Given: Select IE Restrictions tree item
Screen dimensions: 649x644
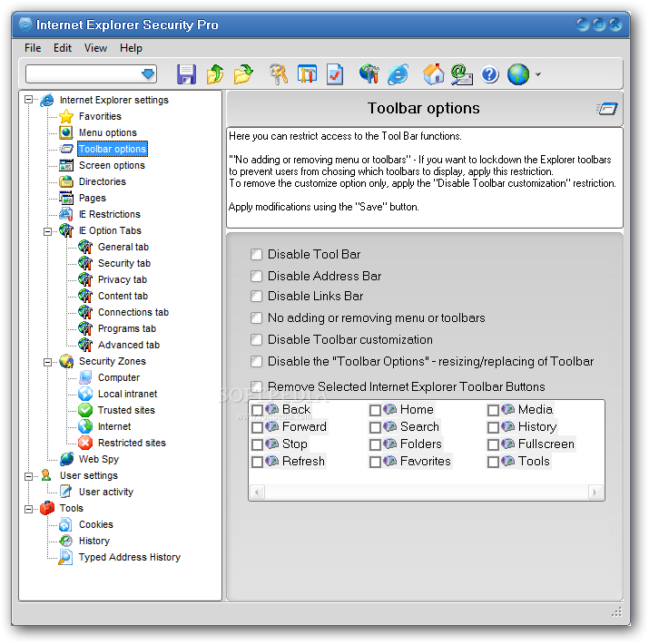Looking at the screenshot, I should click(109, 214).
